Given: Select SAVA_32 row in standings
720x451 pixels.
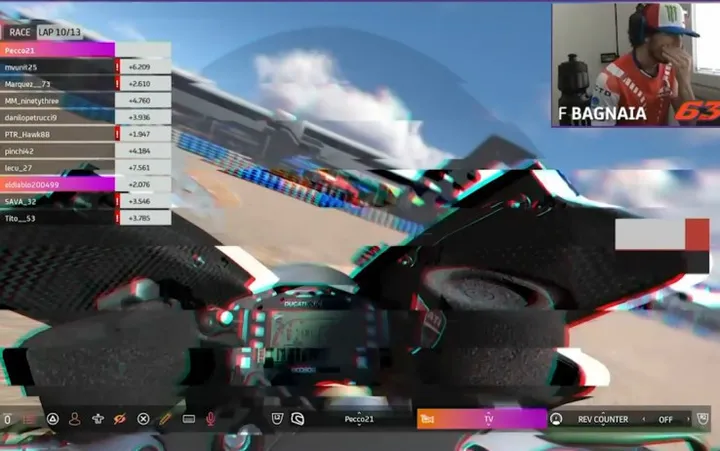Looking at the screenshot, I should click(57, 201).
